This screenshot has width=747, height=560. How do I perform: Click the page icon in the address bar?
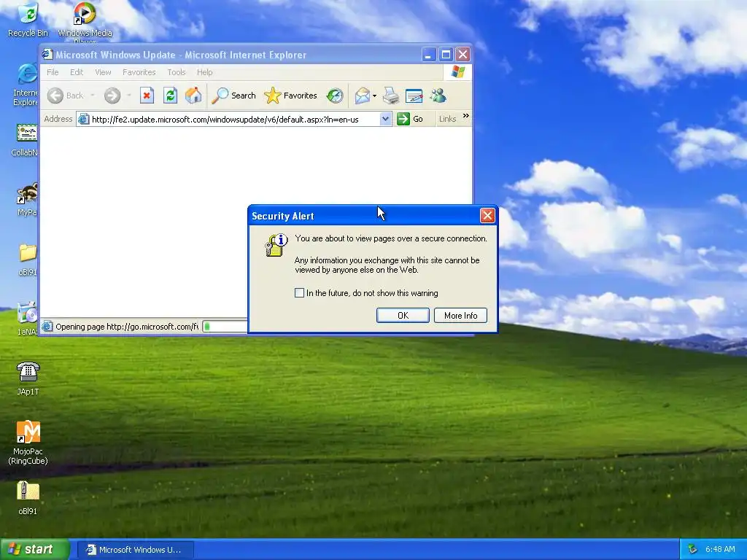point(83,119)
